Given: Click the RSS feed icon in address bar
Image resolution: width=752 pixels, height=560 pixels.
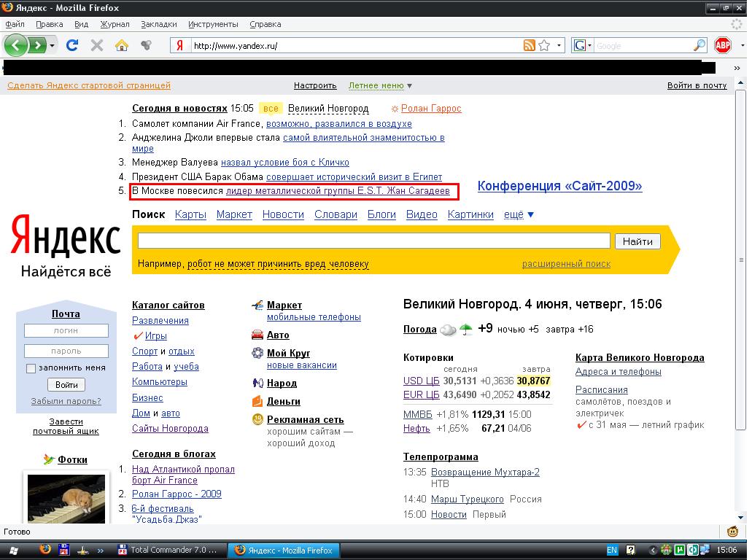Looking at the screenshot, I should (x=529, y=45).
